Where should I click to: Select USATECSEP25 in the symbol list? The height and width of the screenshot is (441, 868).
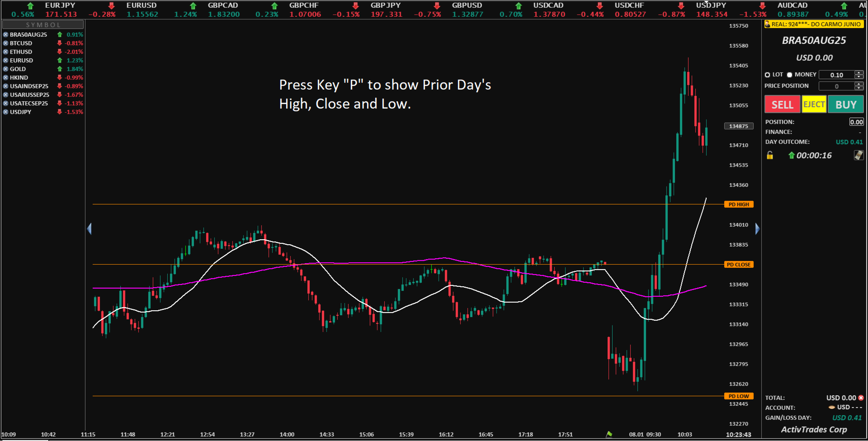(29, 104)
